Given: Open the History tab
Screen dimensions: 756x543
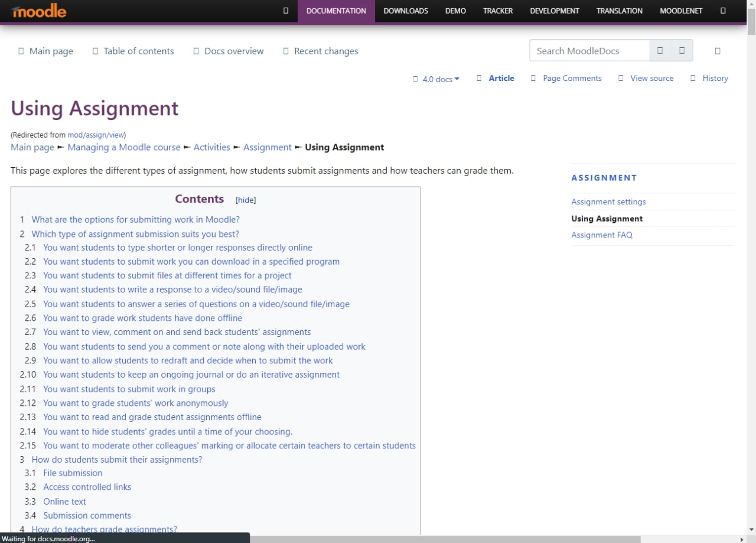Looking at the screenshot, I should [x=715, y=78].
